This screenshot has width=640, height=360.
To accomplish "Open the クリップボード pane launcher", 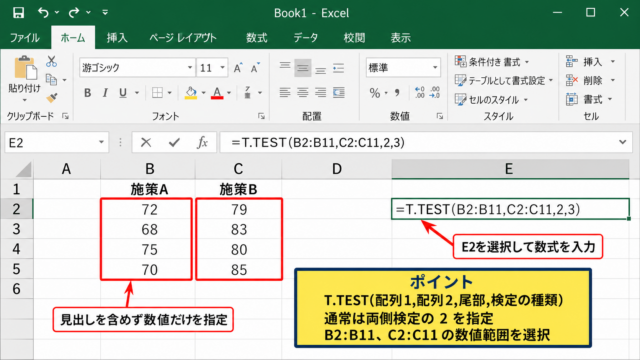I will pos(65,117).
